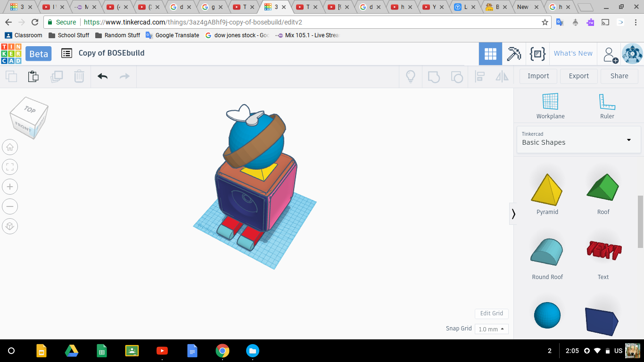
Task: Click the Mirror tool icon
Action: (x=502, y=76)
